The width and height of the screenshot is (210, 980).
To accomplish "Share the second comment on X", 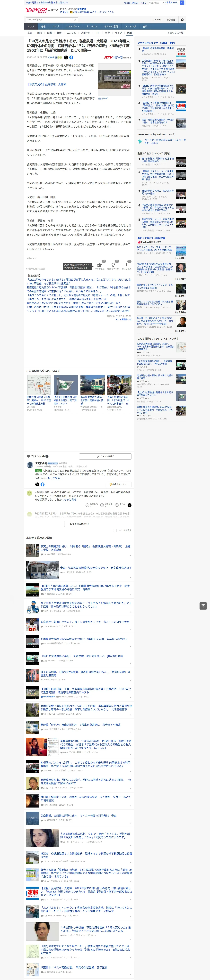I will tap(130, 505).
